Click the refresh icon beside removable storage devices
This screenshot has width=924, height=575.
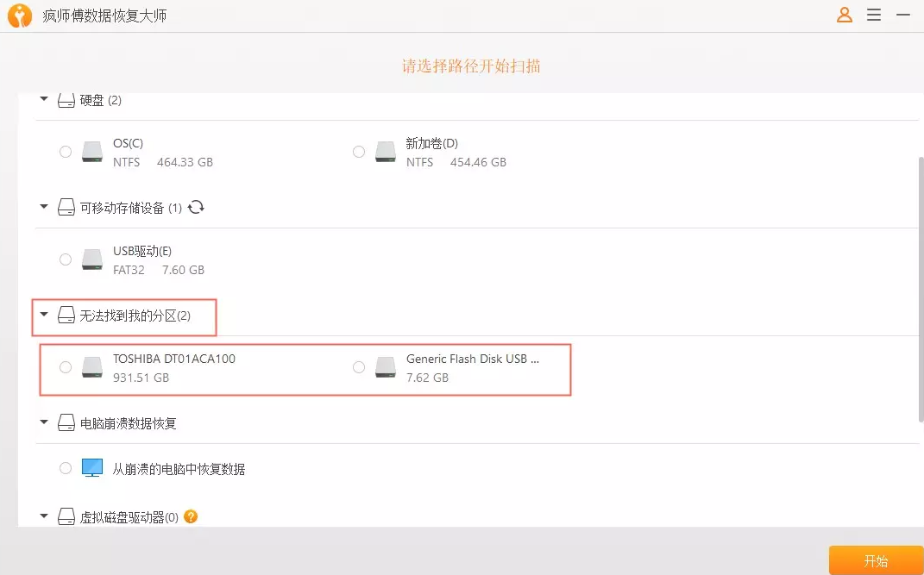(197, 207)
